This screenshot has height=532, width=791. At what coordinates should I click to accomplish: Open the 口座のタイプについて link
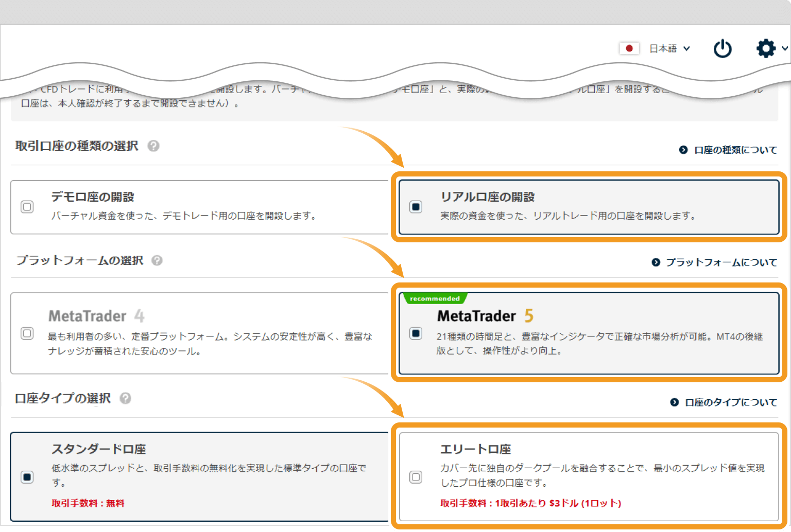731,402
